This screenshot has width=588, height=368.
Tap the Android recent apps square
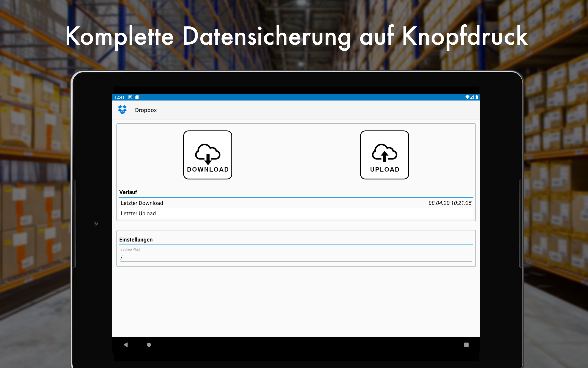click(x=466, y=345)
